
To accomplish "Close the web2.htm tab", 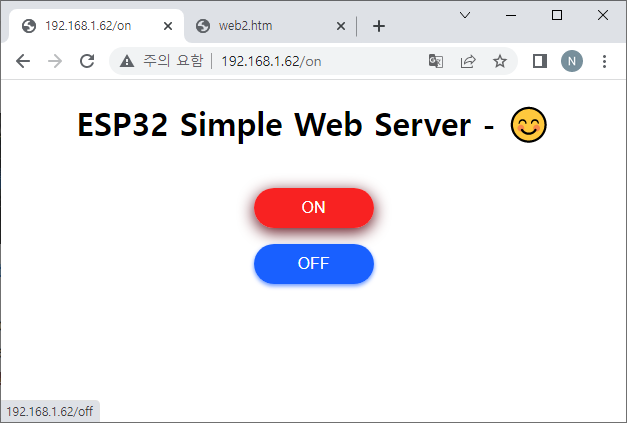I will point(341,26).
